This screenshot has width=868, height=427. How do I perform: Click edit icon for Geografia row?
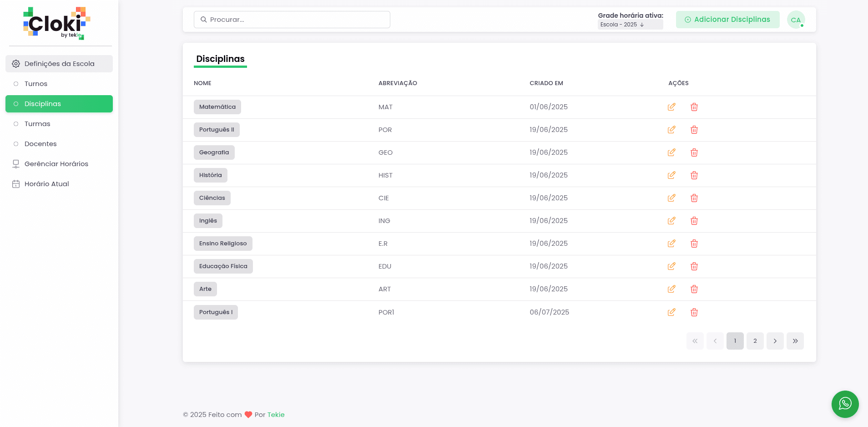point(671,152)
